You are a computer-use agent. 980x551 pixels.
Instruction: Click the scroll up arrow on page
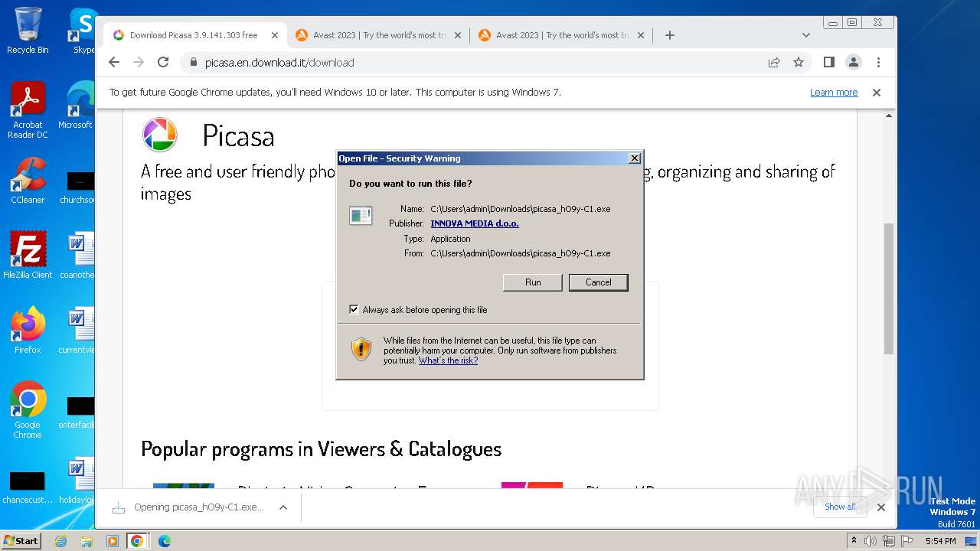pyautogui.click(x=888, y=116)
